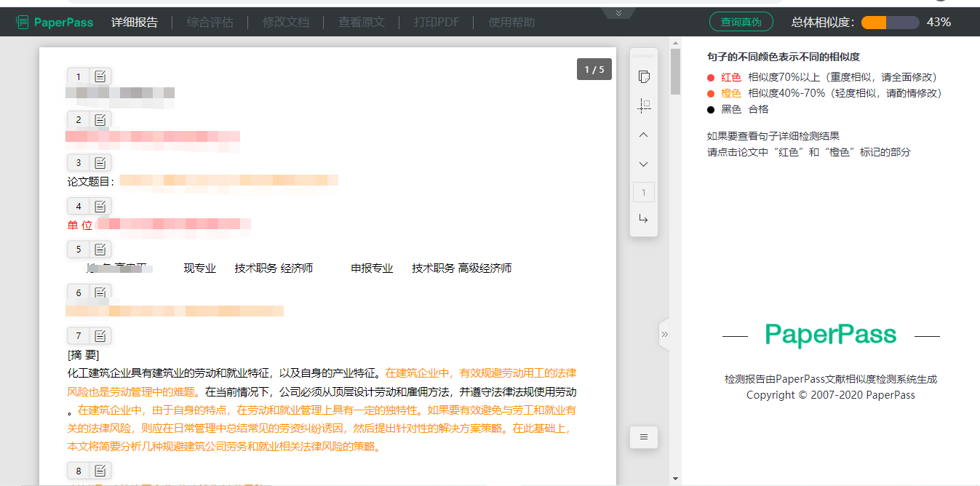The width and height of the screenshot is (980, 486).
Task: Click the edit note icon for paragraph 7
Action: point(100,335)
